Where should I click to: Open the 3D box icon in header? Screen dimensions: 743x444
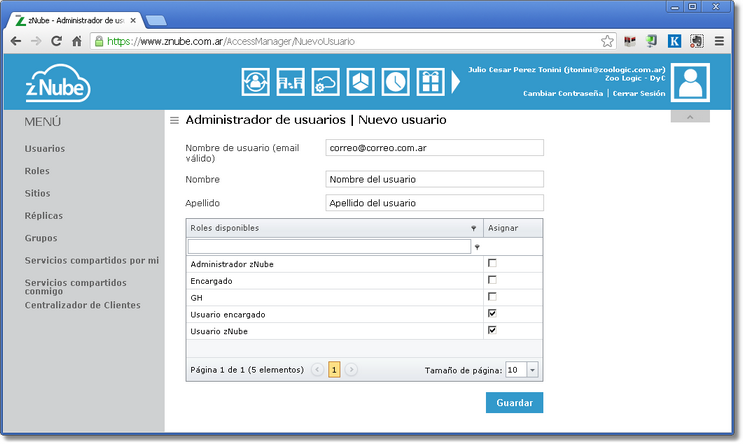tap(361, 82)
